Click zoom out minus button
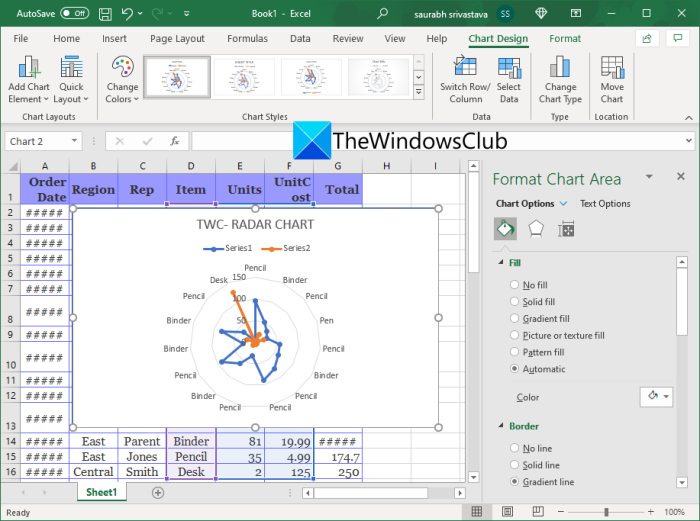The height and width of the screenshot is (521, 700). 561,512
